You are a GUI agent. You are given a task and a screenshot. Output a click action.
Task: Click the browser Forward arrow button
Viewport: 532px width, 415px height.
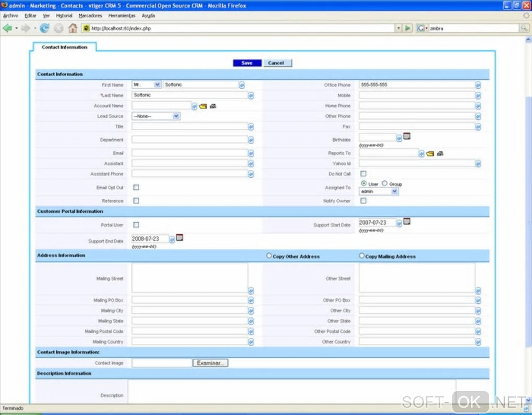(x=26, y=28)
